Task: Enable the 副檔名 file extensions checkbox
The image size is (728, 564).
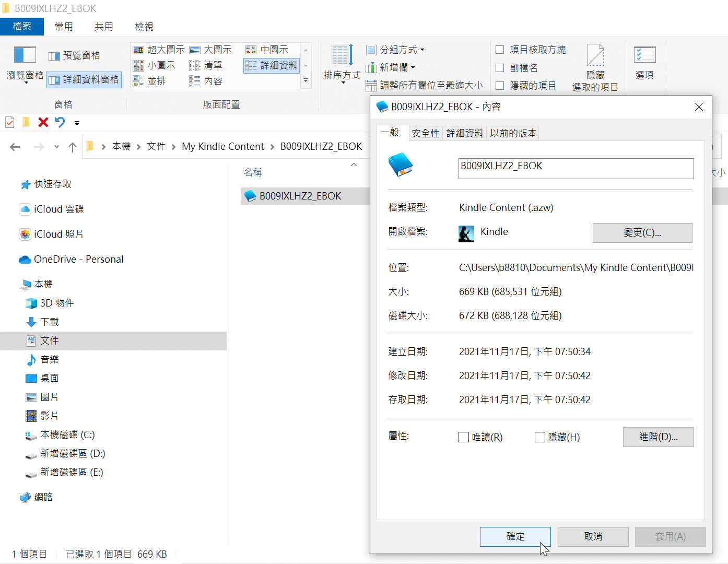Action: pyautogui.click(x=500, y=68)
